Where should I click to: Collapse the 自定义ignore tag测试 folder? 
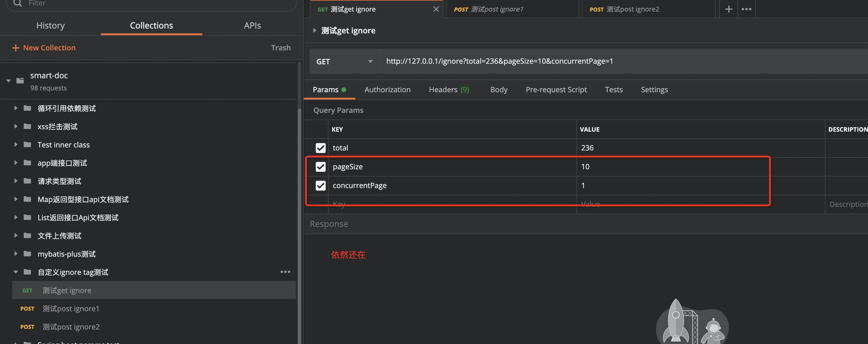click(15, 272)
